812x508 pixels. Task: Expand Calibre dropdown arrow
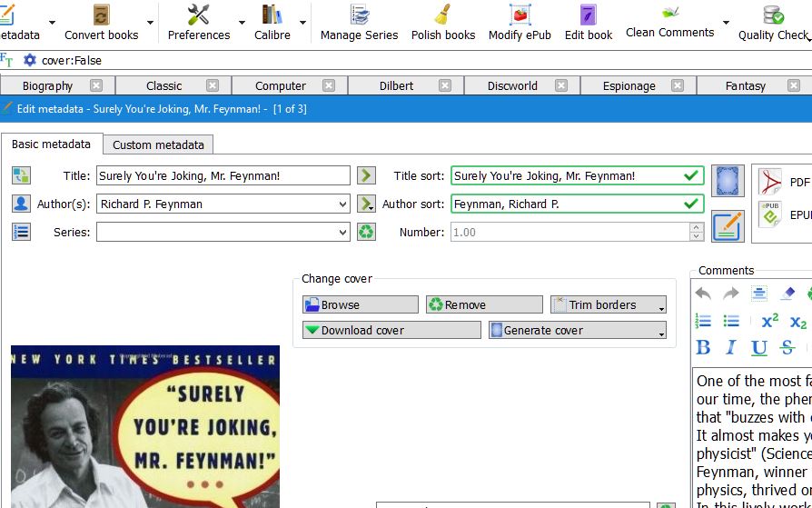click(x=302, y=23)
